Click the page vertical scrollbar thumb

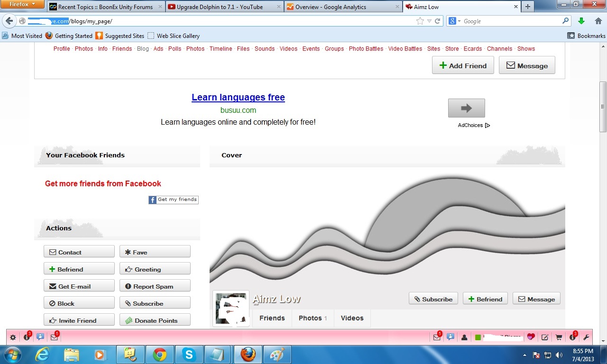tap(603, 107)
